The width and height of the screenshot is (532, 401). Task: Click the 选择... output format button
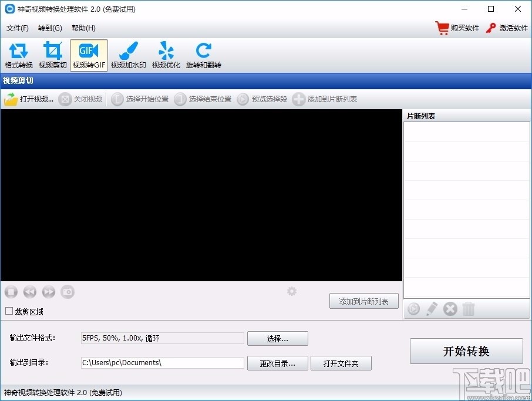[x=278, y=339]
